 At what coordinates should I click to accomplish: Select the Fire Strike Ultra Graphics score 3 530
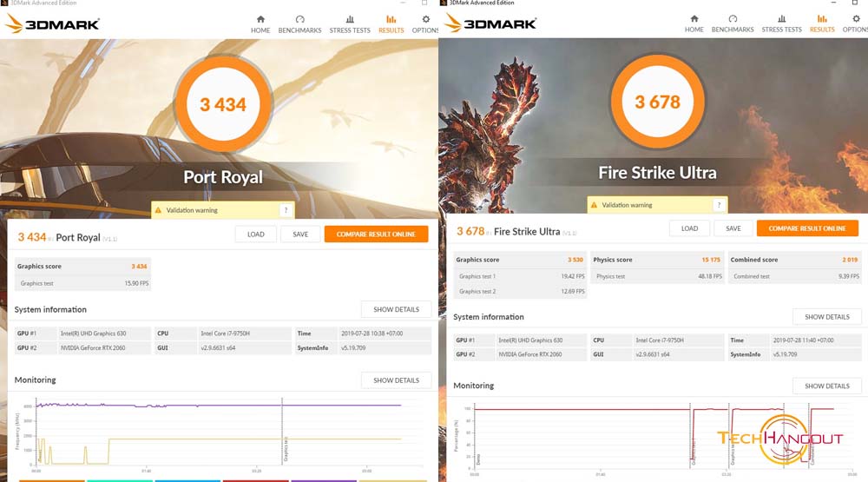pos(520,260)
